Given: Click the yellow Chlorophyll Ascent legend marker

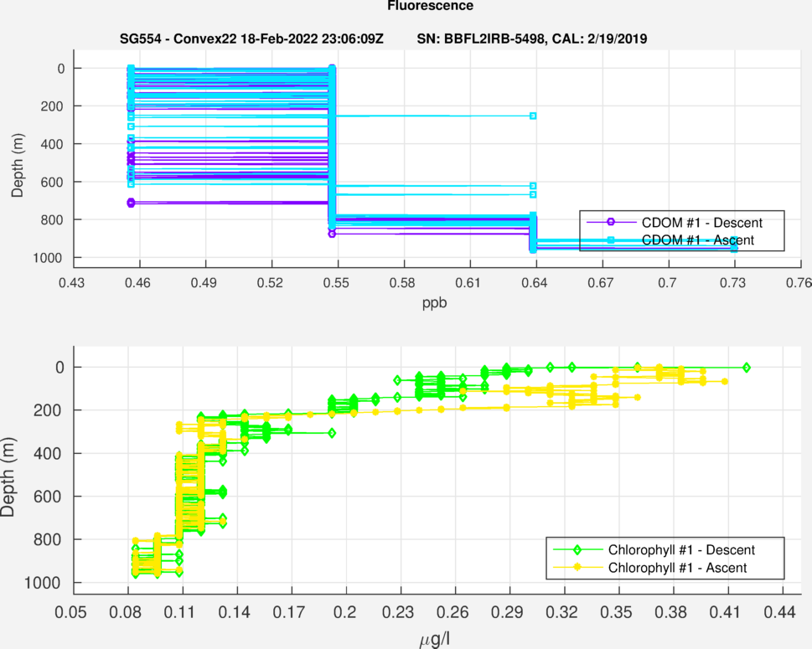Looking at the screenshot, I should 577,568.
